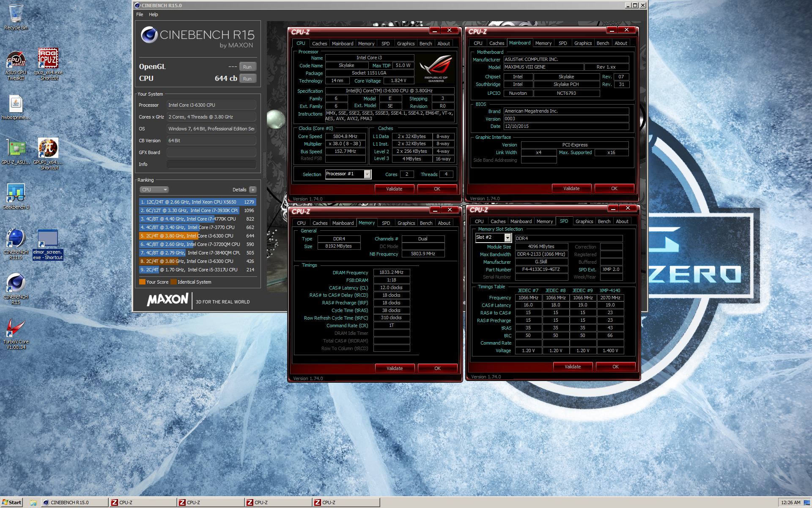Click the Cinebench panel splitter handle

pyautogui.click(x=265, y=164)
